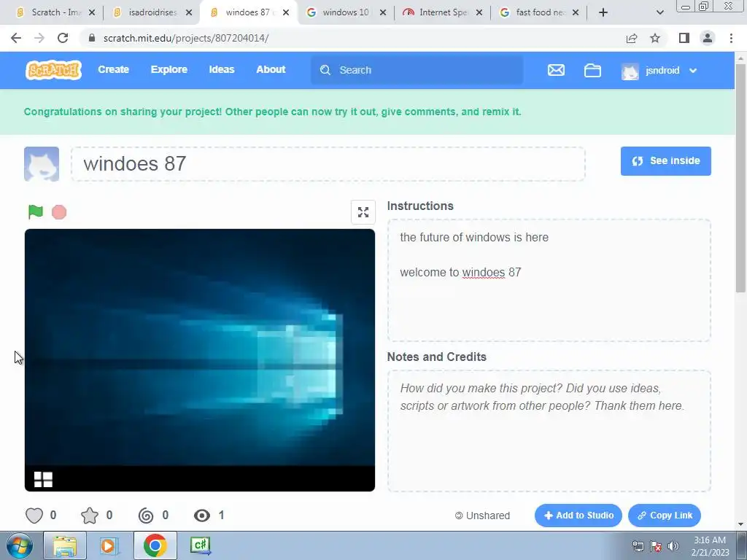
Task: Reload the current page
Action: (63, 38)
